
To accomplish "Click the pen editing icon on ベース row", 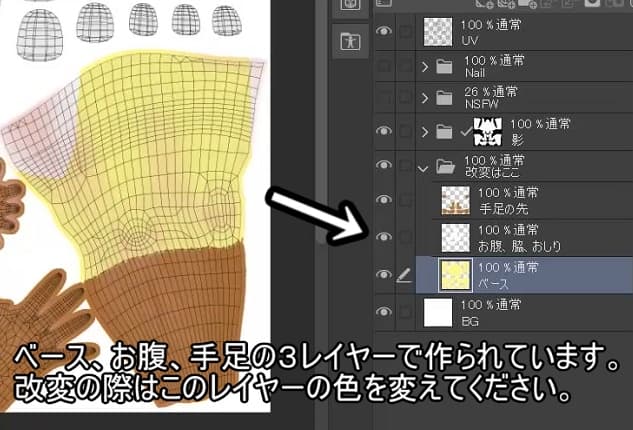I will (404, 275).
